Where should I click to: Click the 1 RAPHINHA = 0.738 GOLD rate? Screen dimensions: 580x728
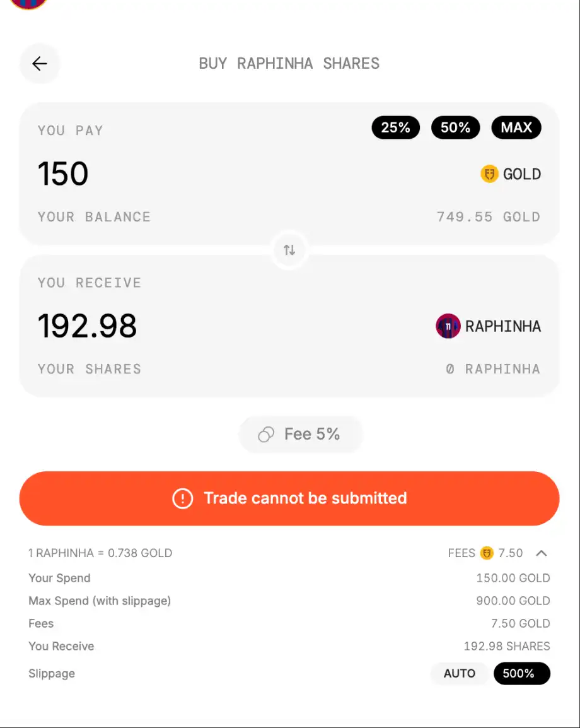100,553
